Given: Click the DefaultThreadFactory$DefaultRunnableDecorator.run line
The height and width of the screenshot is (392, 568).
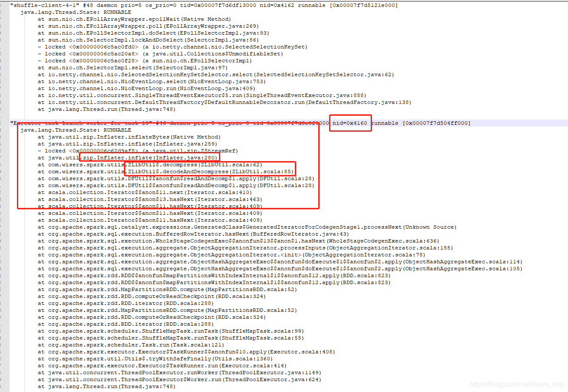Looking at the screenshot, I should point(225,102).
